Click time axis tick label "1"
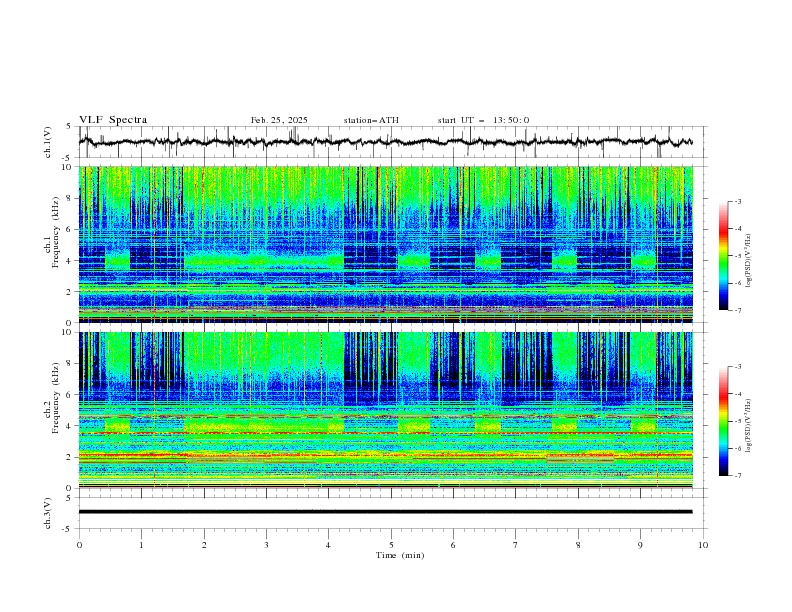This screenshot has width=792, height=612. click(x=141, y=545)
